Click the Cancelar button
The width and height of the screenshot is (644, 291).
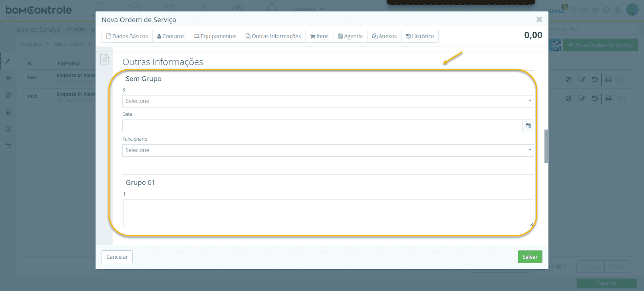tap(117, 257)
